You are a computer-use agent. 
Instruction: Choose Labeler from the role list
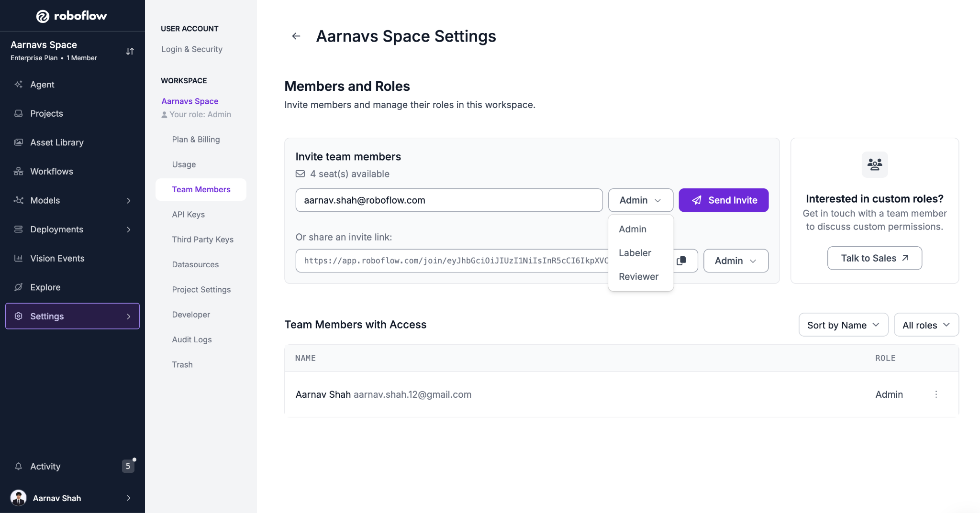641,253
